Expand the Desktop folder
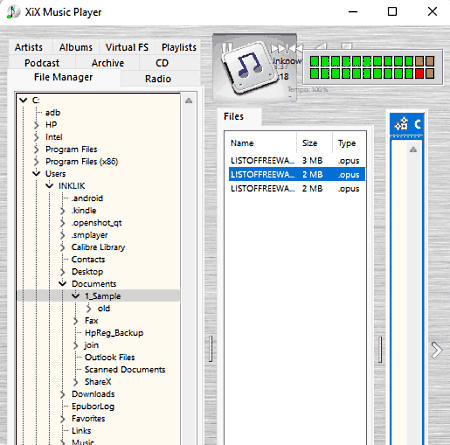The width and height of the screenshot is (450, 445). tap(62, 272)
